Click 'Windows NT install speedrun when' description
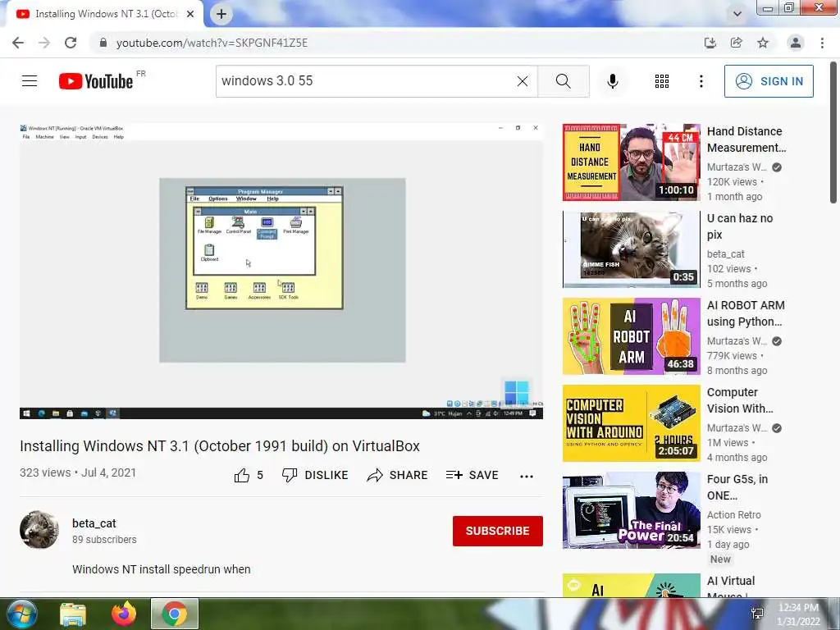 pyautogui.click(x=162, y=569)
